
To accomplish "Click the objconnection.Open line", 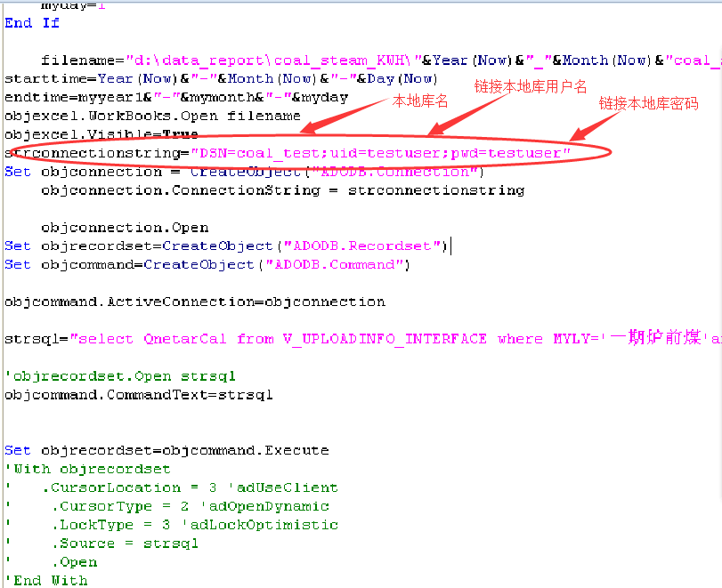I will point(125,228).
